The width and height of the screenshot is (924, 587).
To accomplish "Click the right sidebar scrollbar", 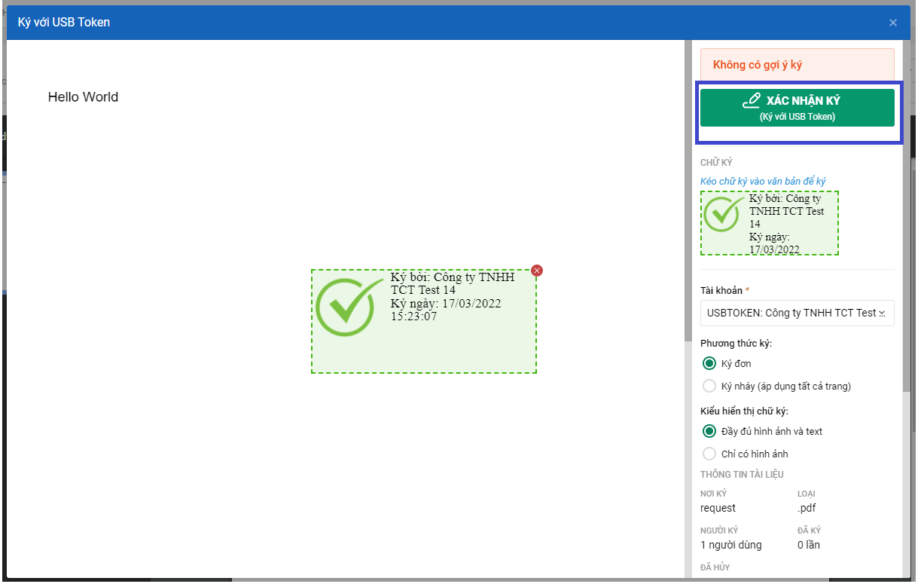I will coord(907,215).
